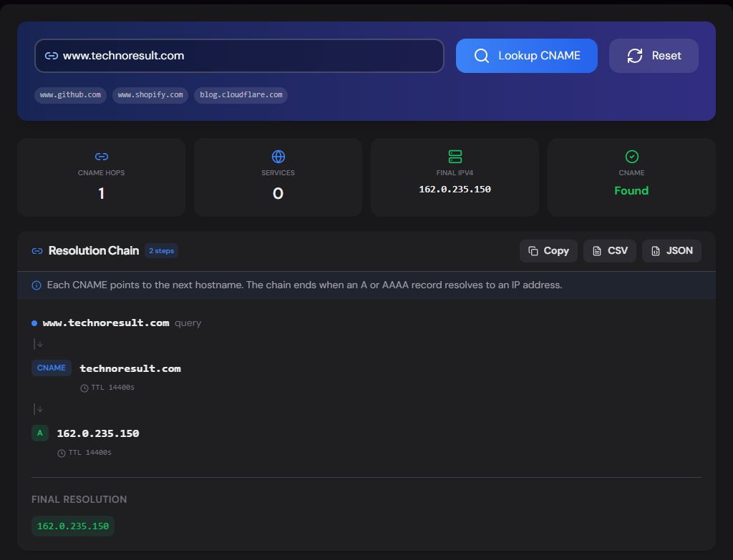Click the magnifier icon in Lookup CNAME
Screen dimensions: 733x560
point(482,56)
